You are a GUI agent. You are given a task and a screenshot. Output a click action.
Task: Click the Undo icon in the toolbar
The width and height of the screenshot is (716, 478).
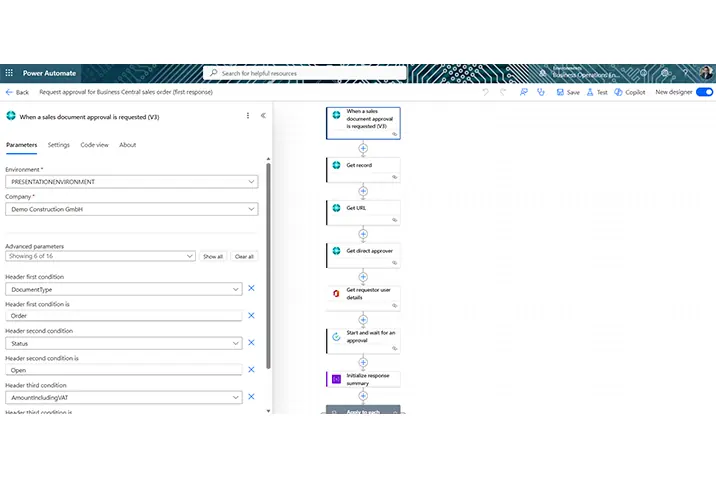coord(485,92)
